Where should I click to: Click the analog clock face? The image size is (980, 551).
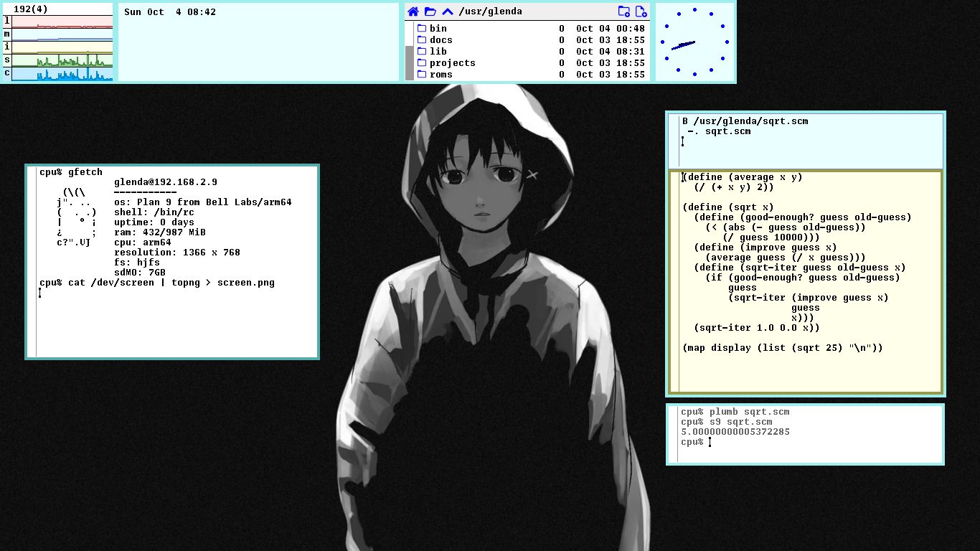[x=694, y=42]
